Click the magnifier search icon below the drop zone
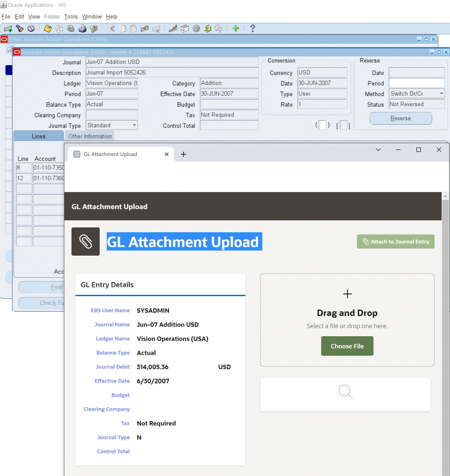450x476 pixels. [345, 392]
